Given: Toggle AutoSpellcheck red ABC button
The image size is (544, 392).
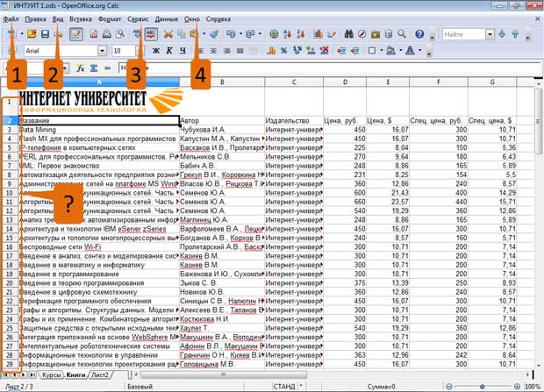Looking at the screenshot, I should coord(151,34).
